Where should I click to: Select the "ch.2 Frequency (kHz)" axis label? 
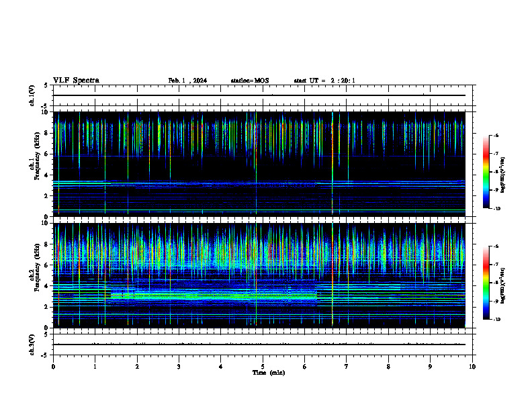[x=34, y=267]
